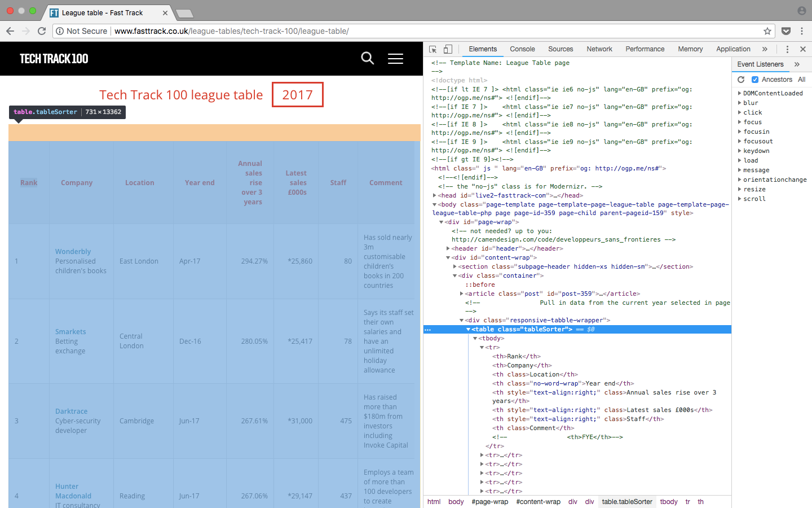Open a new browser tab
Screen dimensions: 812x508
pos(184,13)
